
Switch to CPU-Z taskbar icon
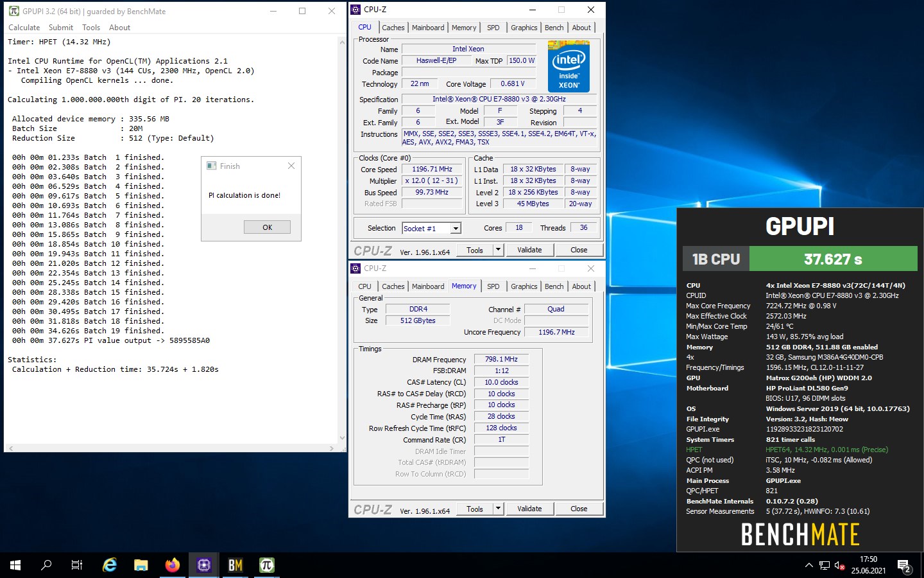coord(204,565)
